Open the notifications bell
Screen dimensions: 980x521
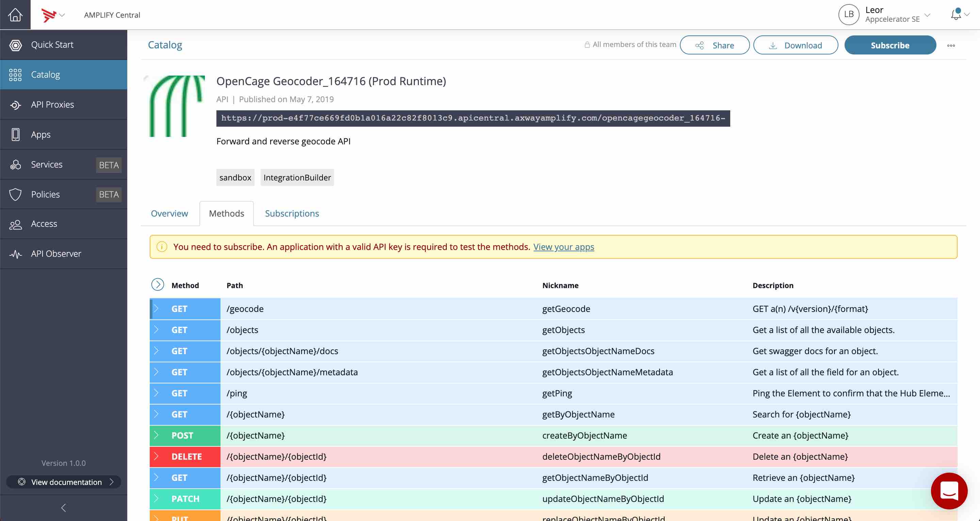pyautogui.click(x=955, y=14)
